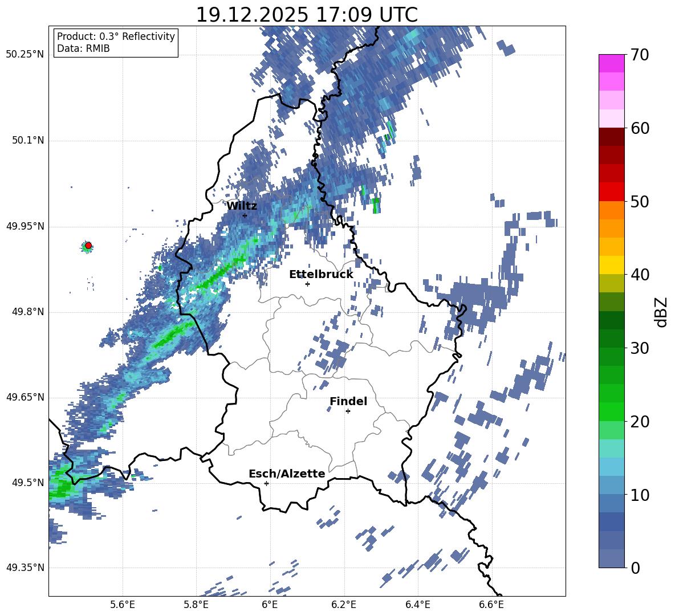Click the 5.8°E longitude label
Image resolution: width=675 pixels, height=616 pixels.
196,605
